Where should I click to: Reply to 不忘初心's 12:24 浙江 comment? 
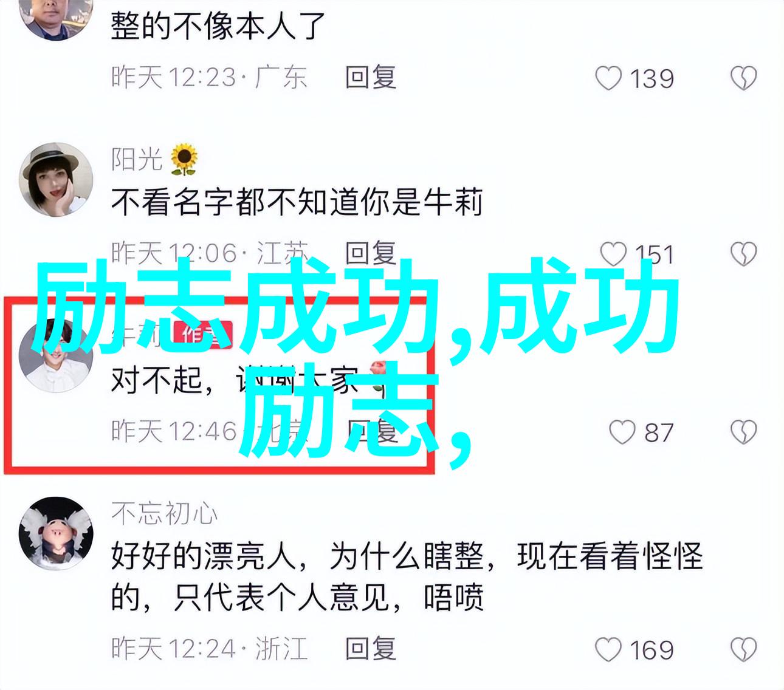tap(371, 649)
